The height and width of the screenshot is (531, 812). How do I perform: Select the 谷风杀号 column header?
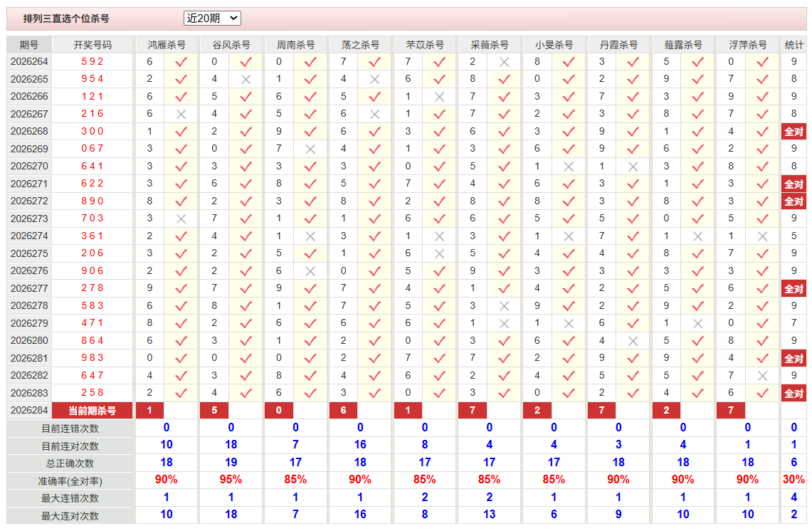pos(231,45)
